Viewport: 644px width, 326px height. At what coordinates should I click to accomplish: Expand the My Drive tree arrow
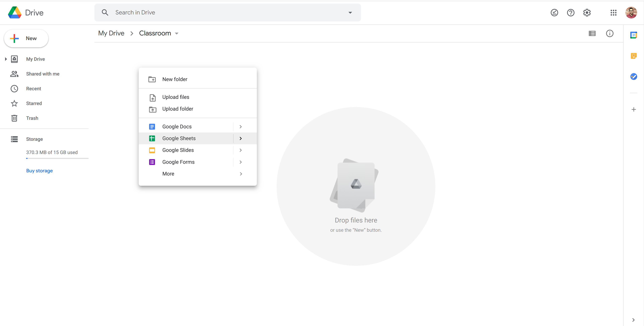(6, 59)
